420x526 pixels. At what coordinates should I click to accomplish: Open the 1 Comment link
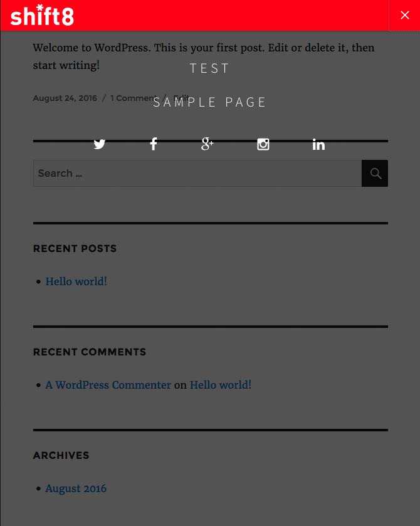click(x=132, y=98)
